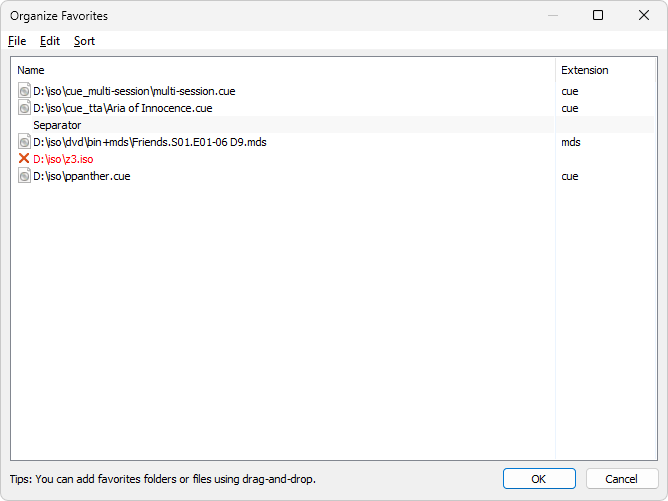Click disc icon beside ppanther.cue entry
This screenshot has width=668, height=501.
[25, 176]
